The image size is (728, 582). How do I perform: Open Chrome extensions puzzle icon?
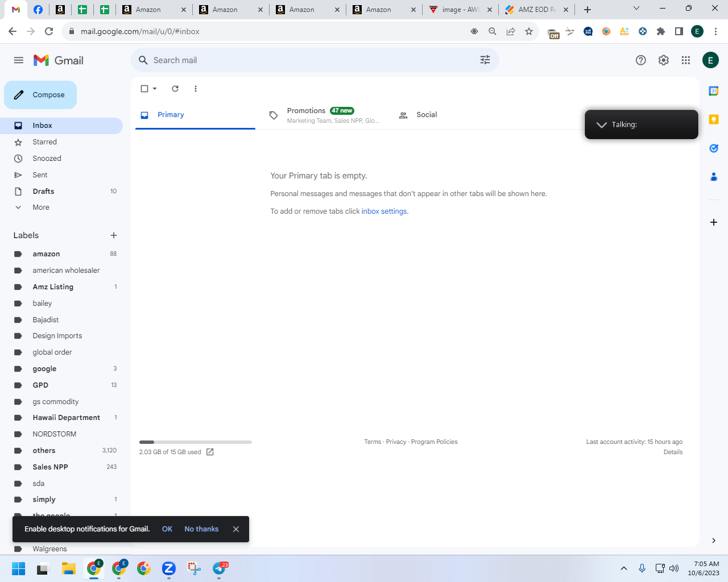(x=661, y=31)
